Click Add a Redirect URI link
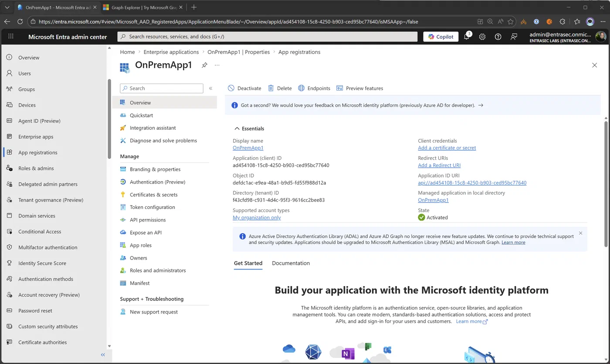This screenshot has height=364, width=610. click(x=439, y=165)
